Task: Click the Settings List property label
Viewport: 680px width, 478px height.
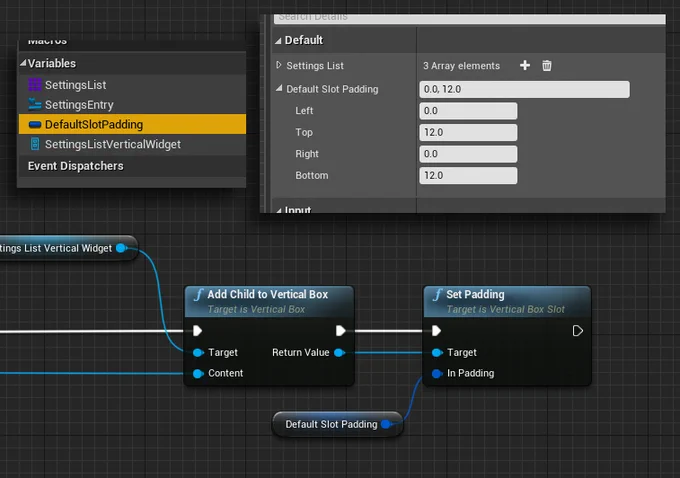Action: (x=315, y=66)
